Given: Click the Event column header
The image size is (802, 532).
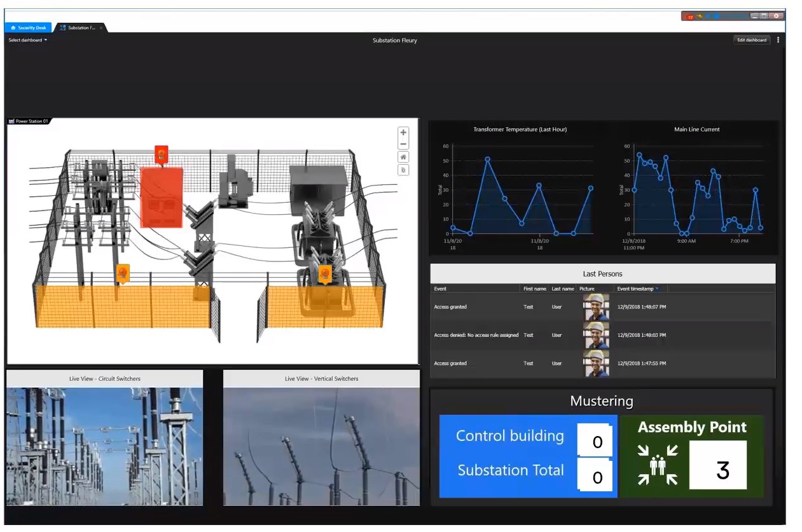Looking at the screenshot, I should pyautogui.click(x=440, y=289).
